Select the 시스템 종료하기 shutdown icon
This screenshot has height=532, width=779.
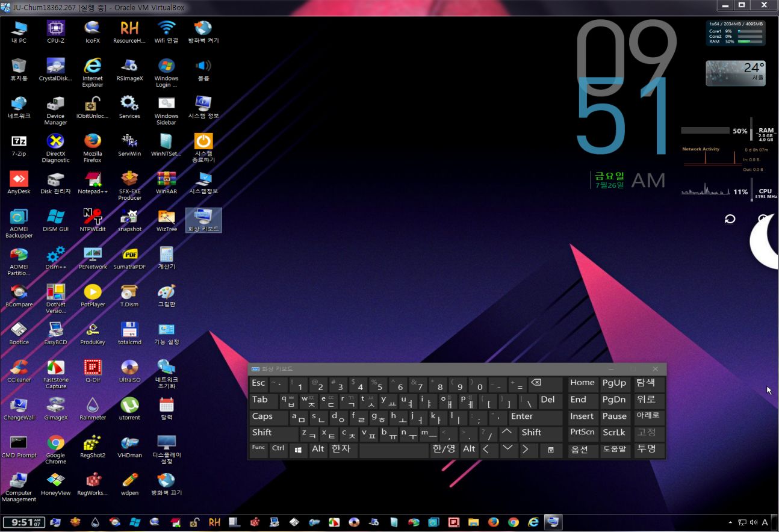coord(203,148)
